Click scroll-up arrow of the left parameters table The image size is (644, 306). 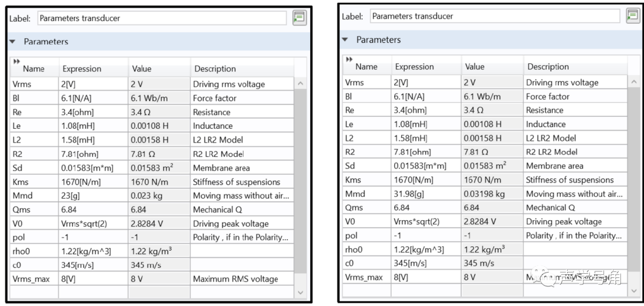pos(301,84)
